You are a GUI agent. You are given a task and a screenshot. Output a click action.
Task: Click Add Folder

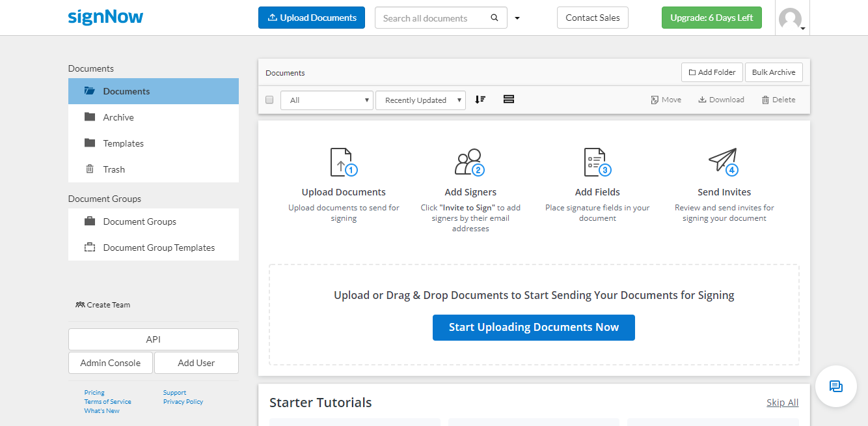click(x=712, y=72)
